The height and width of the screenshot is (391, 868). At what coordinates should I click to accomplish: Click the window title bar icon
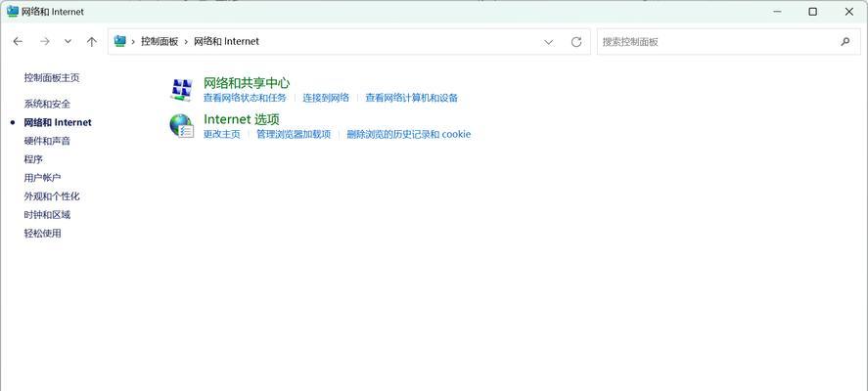12,11
